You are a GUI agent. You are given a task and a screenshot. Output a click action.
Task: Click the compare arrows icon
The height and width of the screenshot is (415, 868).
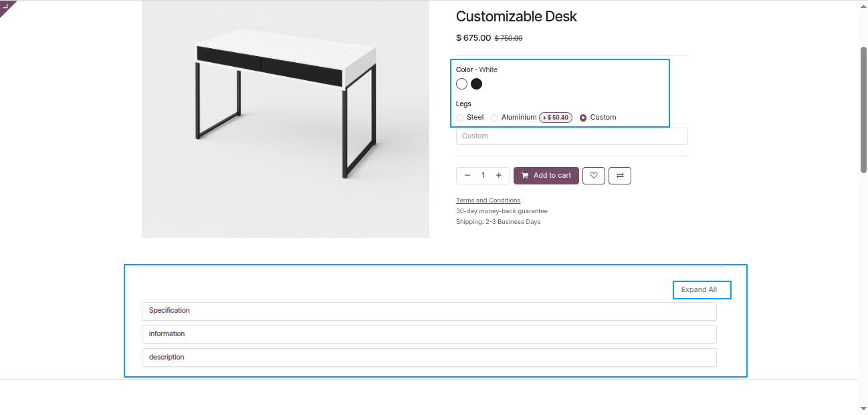(620, 176)
